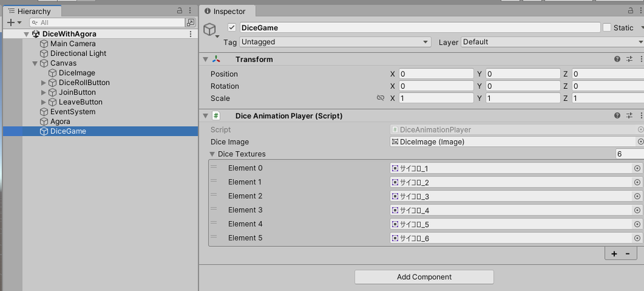Click the Hierarchy panel lock icon
644x291 pixels.
pos(179,11)
